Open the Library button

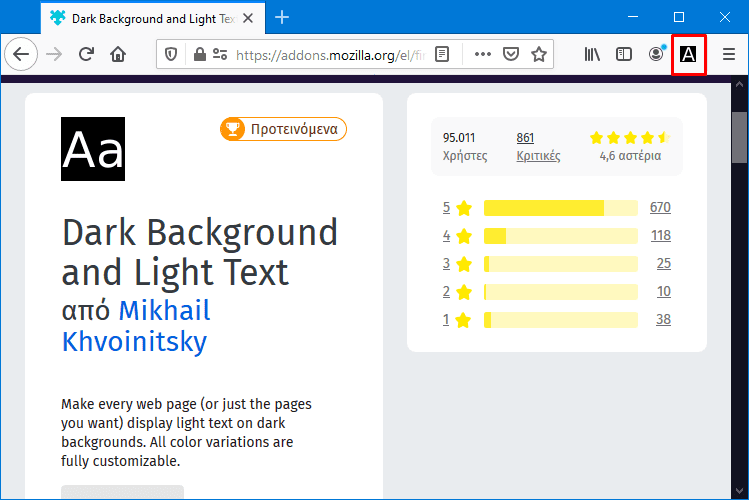[592, 54]
